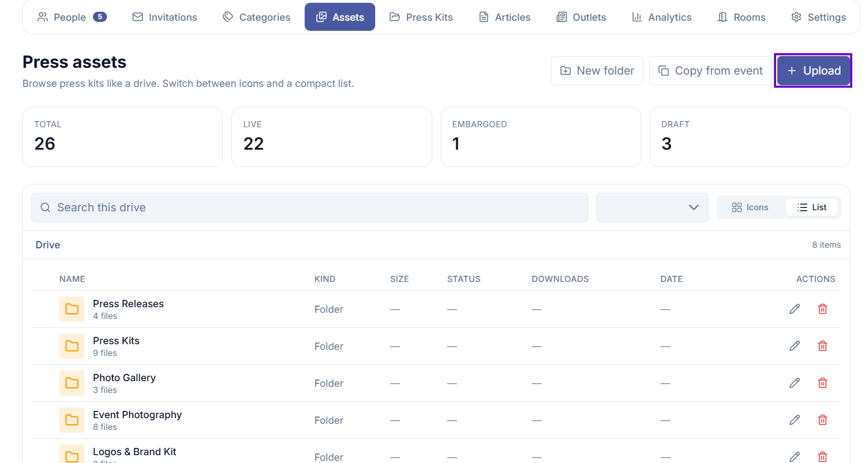Create a New folder
Image resolution: width=868 pixels, height=463 pixels.
pos(597,71)
